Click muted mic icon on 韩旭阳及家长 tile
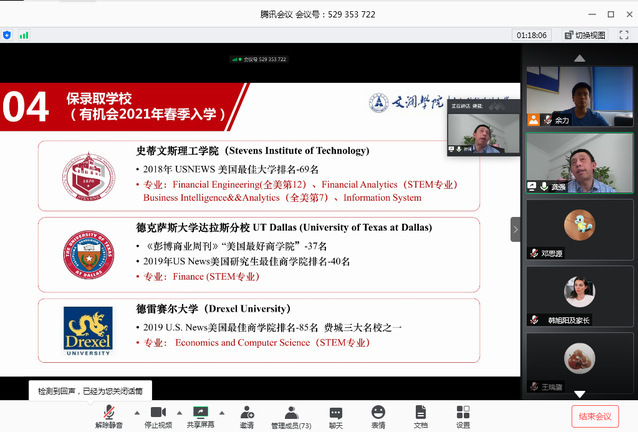Viewport: 638px width, 432px height. (534, 320)
